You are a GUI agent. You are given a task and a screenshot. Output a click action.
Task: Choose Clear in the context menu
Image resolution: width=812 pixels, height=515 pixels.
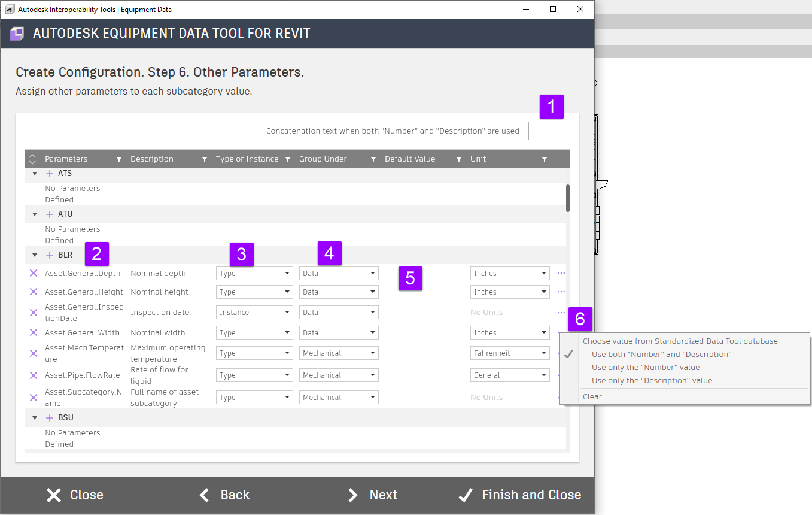pos(592,397)
